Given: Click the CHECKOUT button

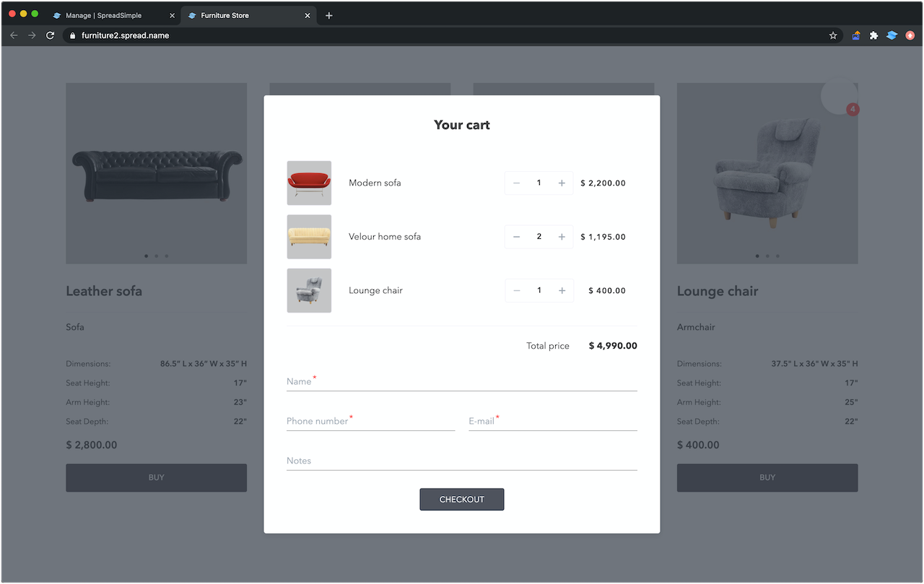Looking at the screenshot, I should [461, 499].
